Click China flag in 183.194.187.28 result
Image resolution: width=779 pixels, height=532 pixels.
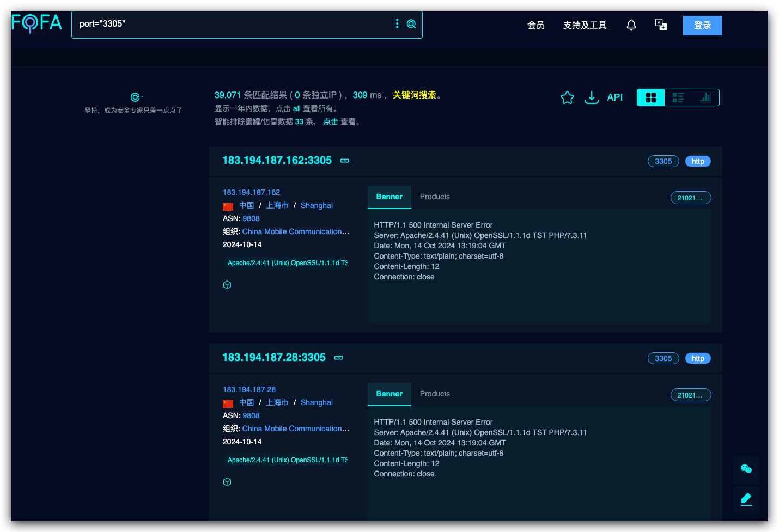228,403
